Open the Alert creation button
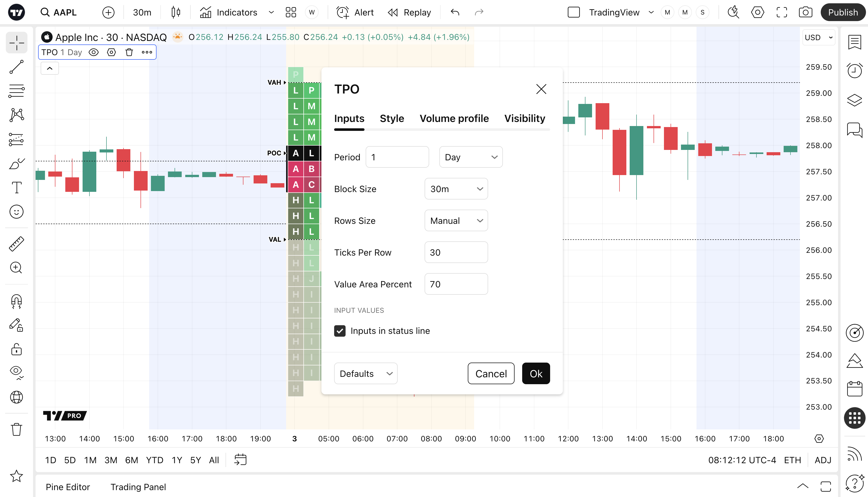The height and width of the screenshot is (497, 868). (355, 13)
